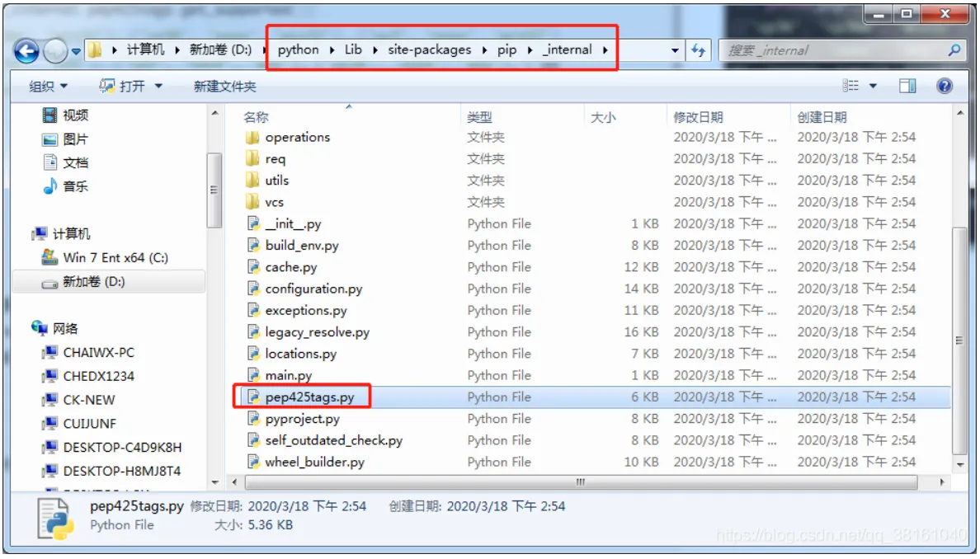980x559 pixels.
Task: Select the cache.py file icon
Action: [x=253, y=266]
